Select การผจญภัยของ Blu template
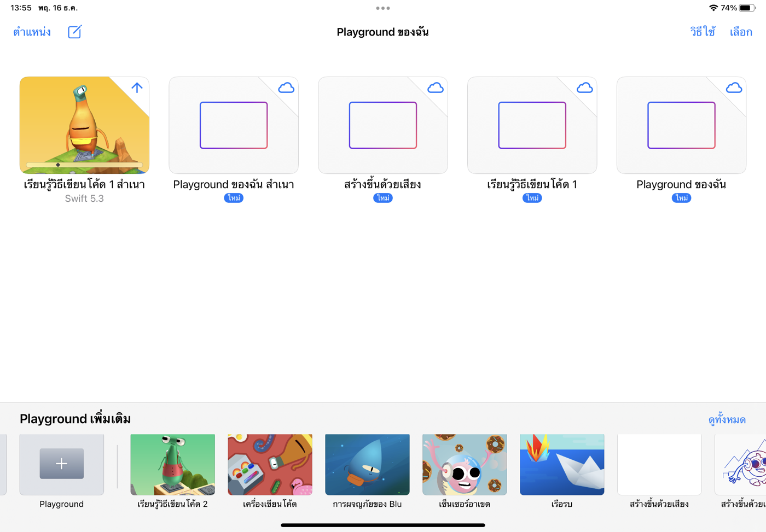 [367, 464]
